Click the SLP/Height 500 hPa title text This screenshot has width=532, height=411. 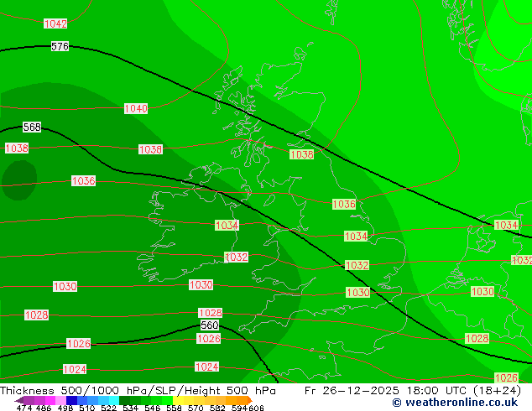coord(215,391)
